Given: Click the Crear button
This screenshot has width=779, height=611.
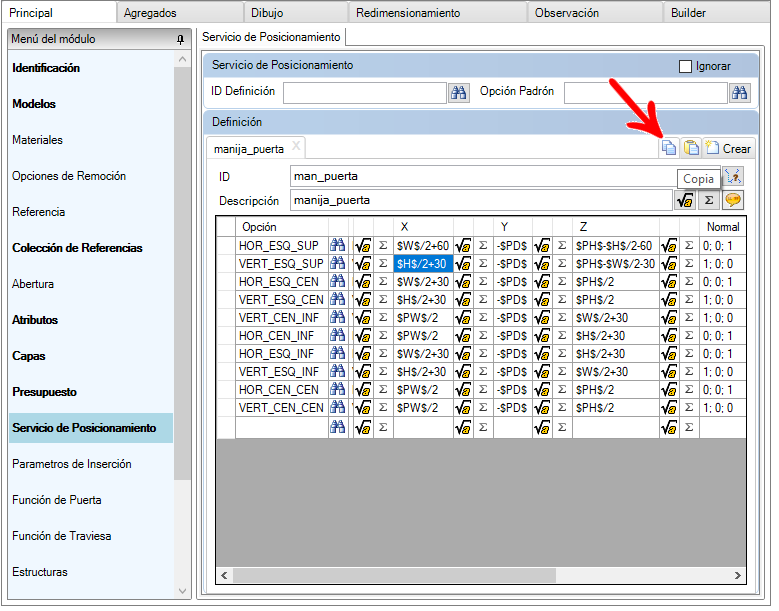Looking at the screenshot, I should [x=728, y=149].
